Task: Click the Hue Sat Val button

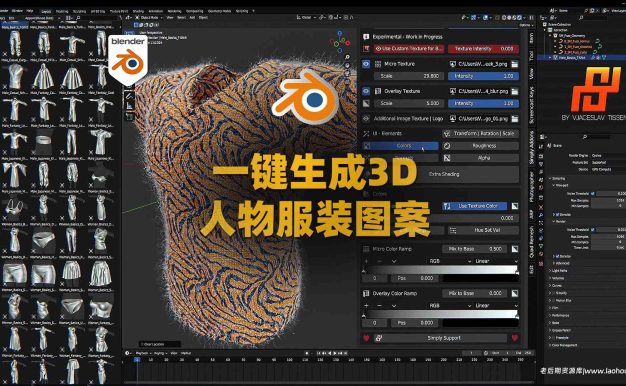Action: click(x=483, y=230)
